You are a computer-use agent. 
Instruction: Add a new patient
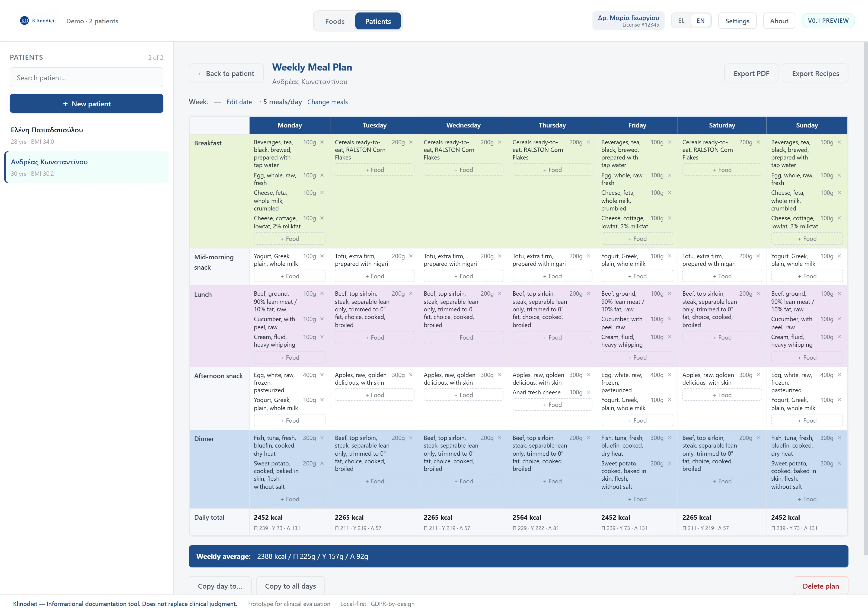[x=87, y=104]
